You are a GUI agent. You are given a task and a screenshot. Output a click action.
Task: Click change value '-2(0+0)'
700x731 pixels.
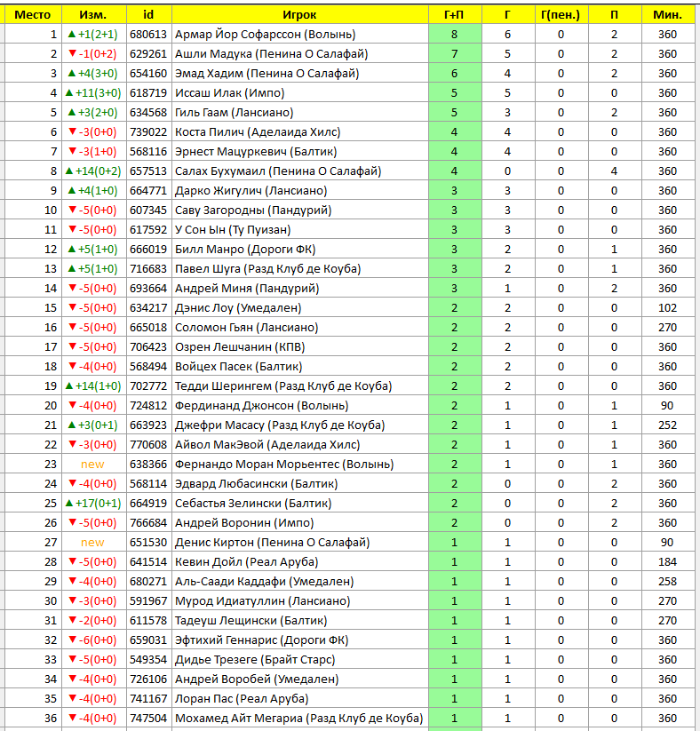coord(94,621)
